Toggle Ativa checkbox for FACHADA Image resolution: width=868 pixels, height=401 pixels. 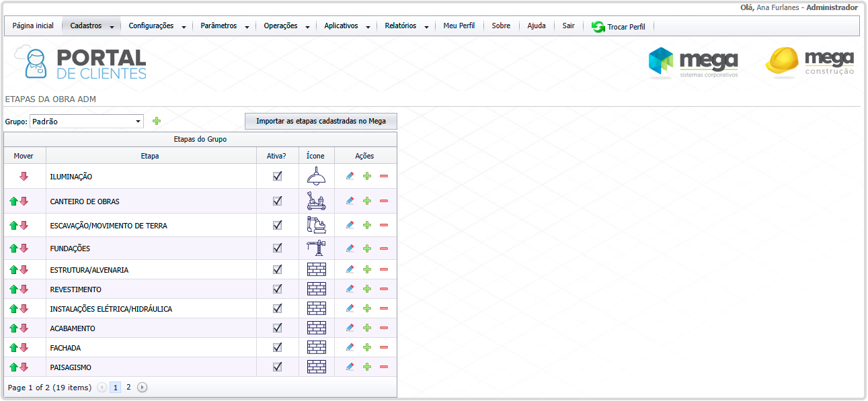277,347
